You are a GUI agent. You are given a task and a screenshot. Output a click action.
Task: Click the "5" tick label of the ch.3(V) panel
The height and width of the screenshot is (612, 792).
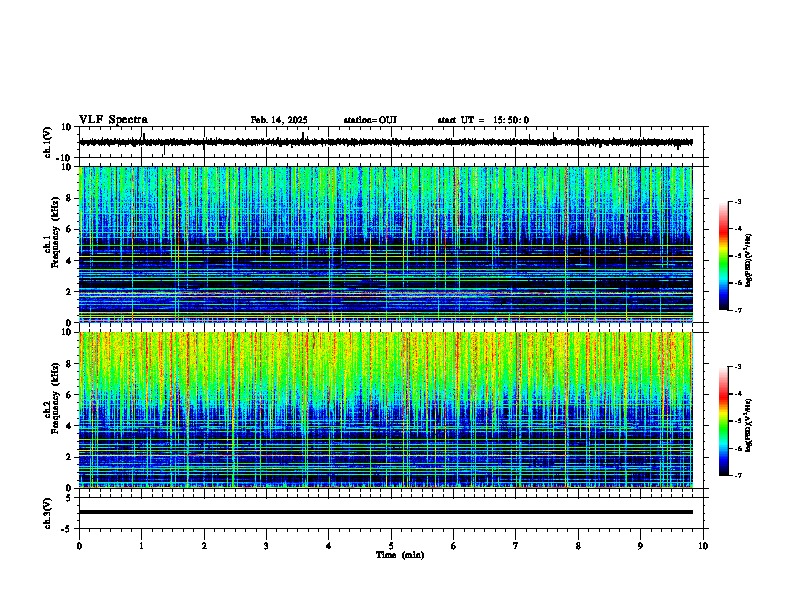(x=69, y=498)
